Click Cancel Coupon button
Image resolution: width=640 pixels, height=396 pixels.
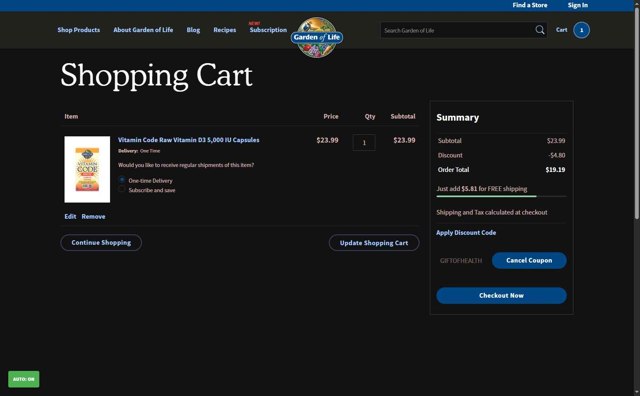pos(529,260)
